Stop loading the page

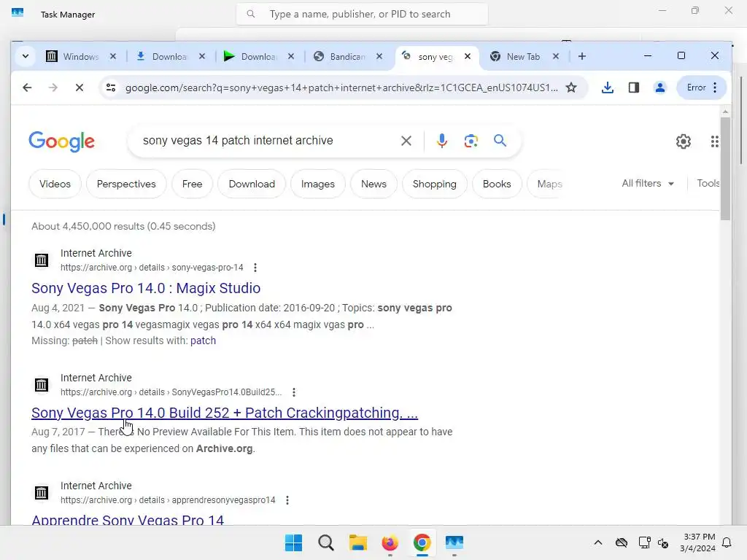79,87
